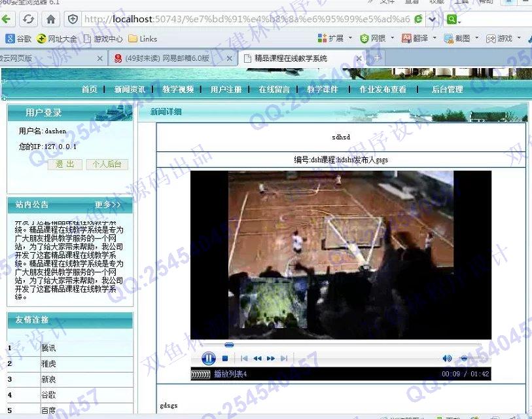Click the green compatibility mode icon
532x419 pixels.
(418, 19)
